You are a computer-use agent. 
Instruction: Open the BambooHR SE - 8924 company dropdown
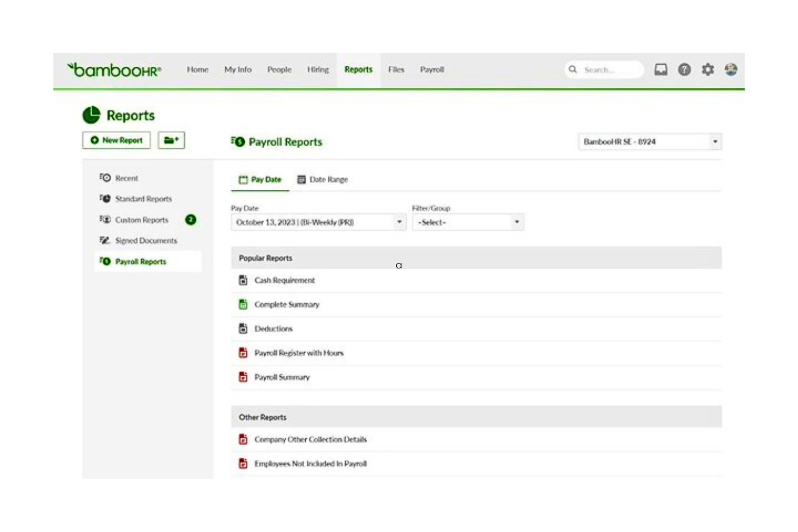point(650,142)
